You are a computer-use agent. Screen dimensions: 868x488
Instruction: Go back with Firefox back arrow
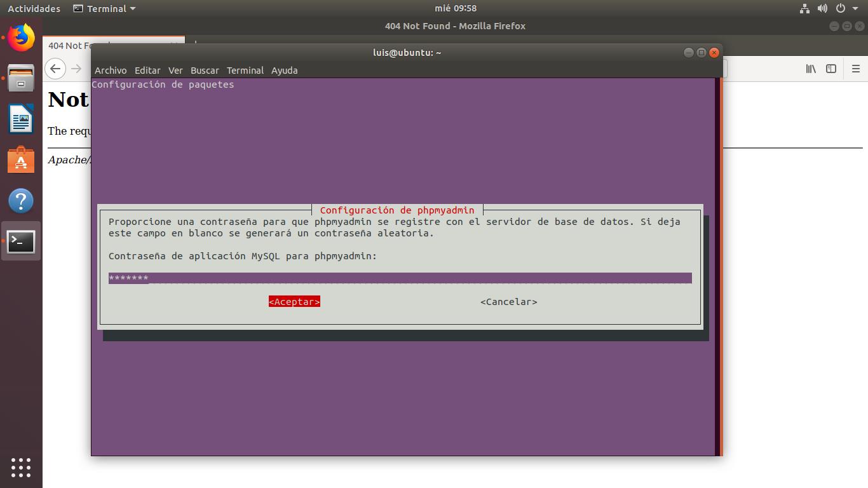[56, 69]
